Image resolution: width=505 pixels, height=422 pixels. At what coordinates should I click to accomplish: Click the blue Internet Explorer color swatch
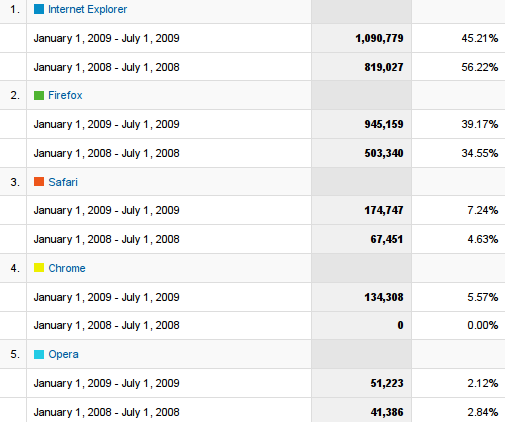(39, 9)
